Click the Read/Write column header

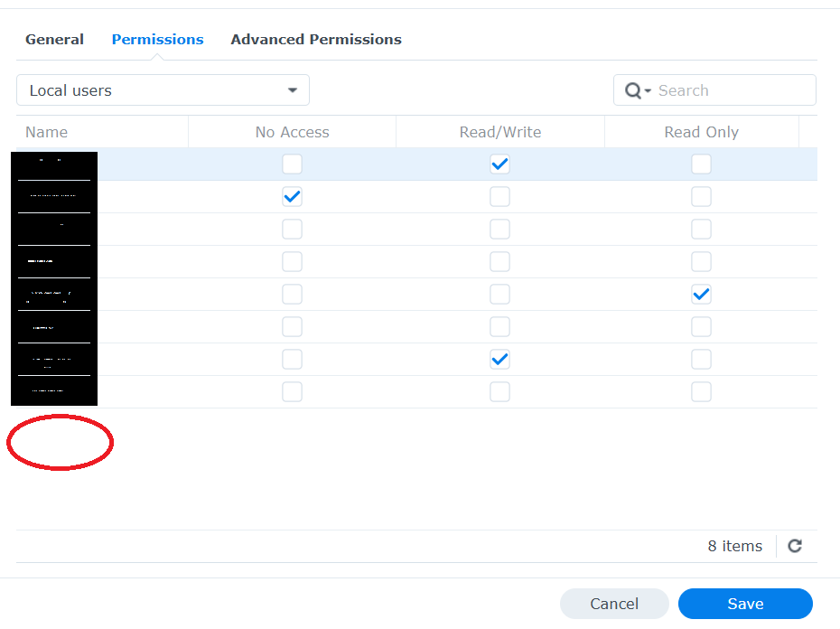[x=499, y=132]
